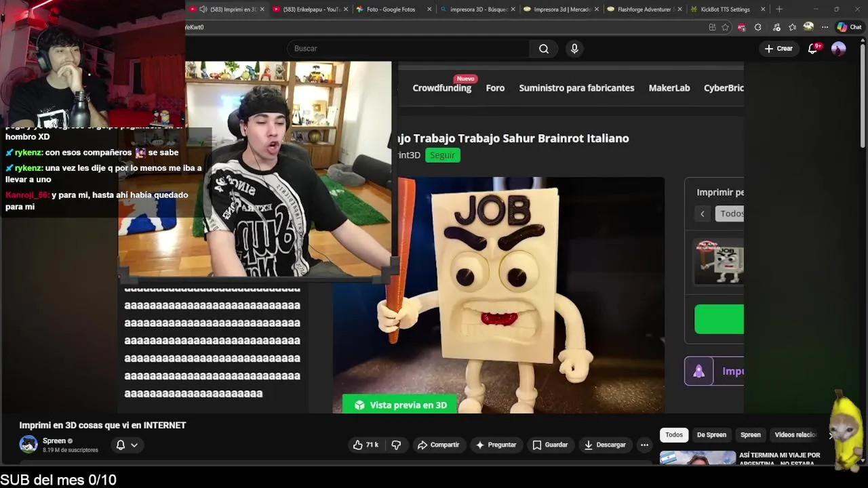The height and width of the screenshot is (488, 868).
Task: Click the chips next arrow chevron
Action: click(x=831, y=435)
